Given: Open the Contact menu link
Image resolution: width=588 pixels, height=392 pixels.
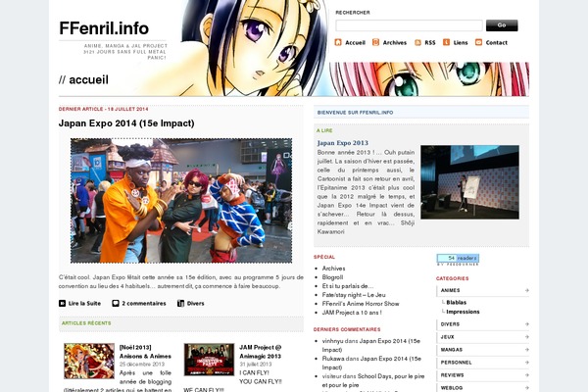Looking at the screenshot, I should [x=497, y=43].
